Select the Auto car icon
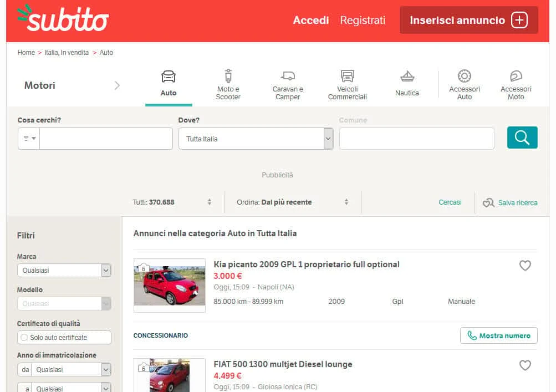The height and width of the screenshot is (392, 556). 169,77
